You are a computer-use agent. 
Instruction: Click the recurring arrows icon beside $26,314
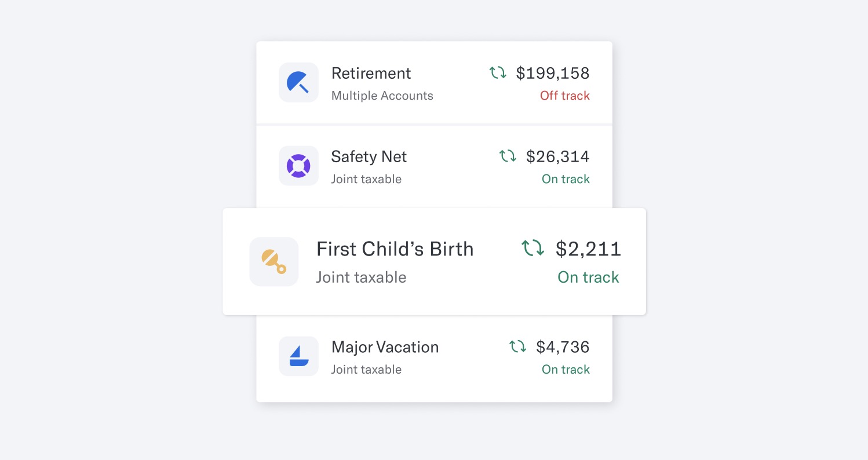508,156
